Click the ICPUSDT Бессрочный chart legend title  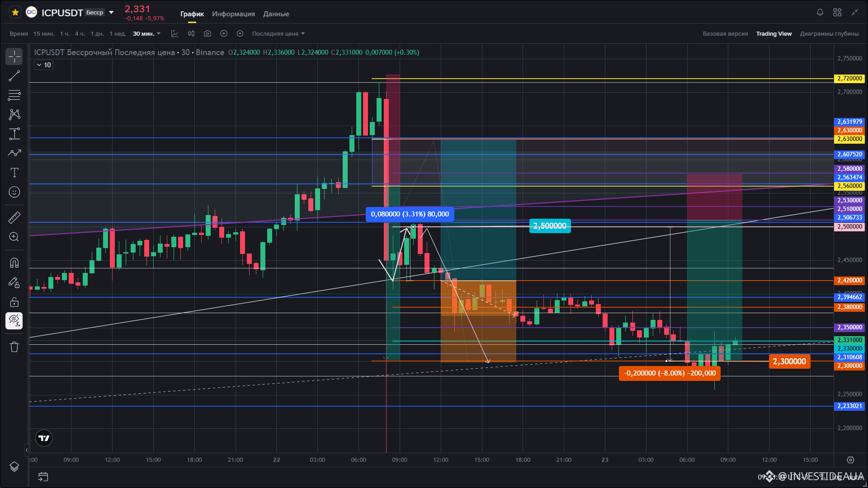(x=129, y=52)
